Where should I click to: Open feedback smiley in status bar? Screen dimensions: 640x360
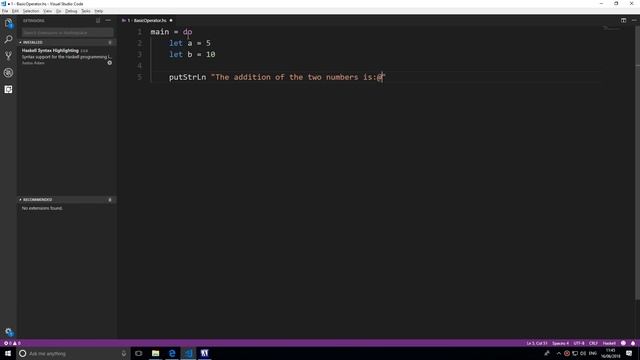(623, 343)
